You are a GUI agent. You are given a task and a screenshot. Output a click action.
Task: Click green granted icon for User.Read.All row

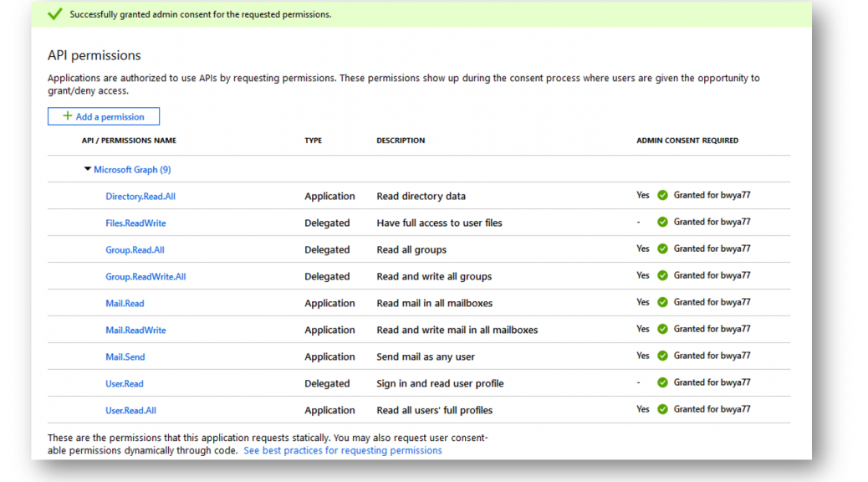tap(662, 409)
